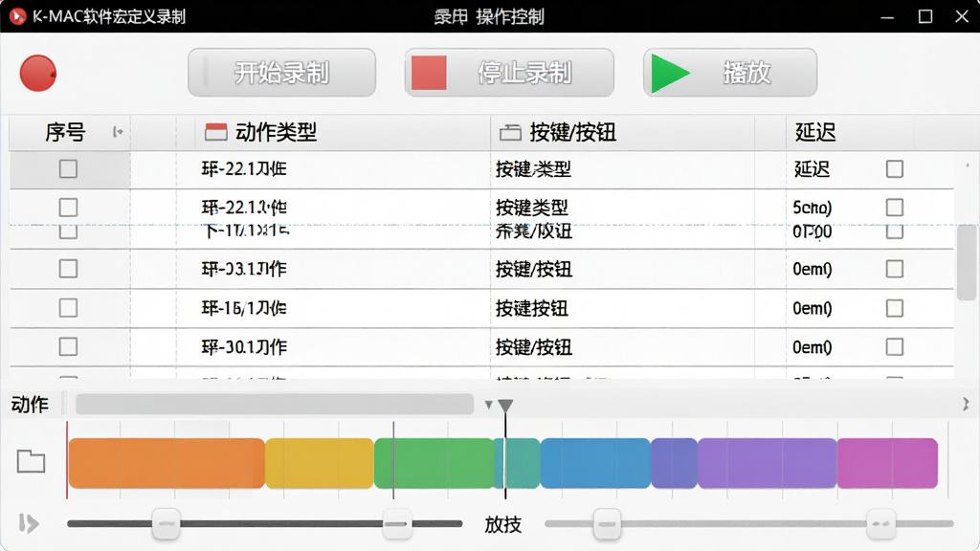This screenshot has height=551, width=980.
Task: Click the K-MAC app icon in title bar
Action: click(x=17, y=16)
